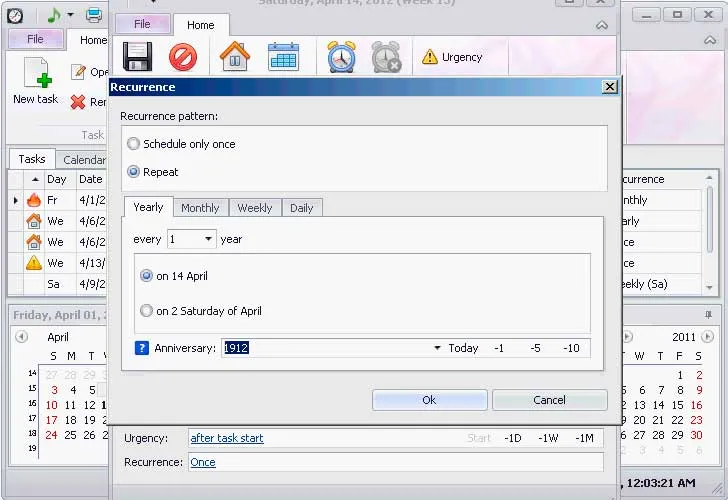
Task: Click the Once recurrence link
Action: [203, 462]
